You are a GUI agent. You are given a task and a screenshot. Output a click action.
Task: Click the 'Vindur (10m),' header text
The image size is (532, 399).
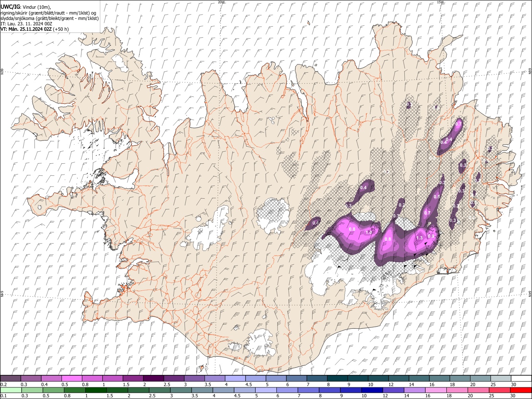pos(36,7)
